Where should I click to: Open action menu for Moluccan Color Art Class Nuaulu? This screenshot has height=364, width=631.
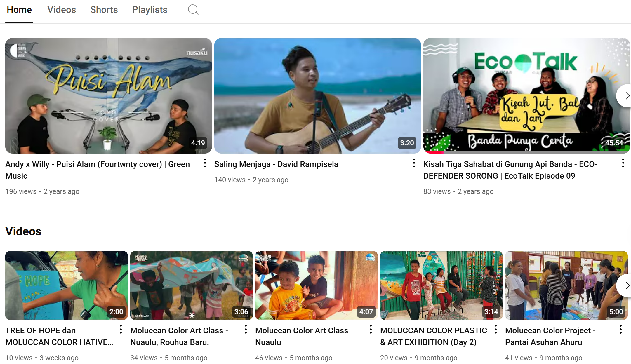tap(371, 330)
